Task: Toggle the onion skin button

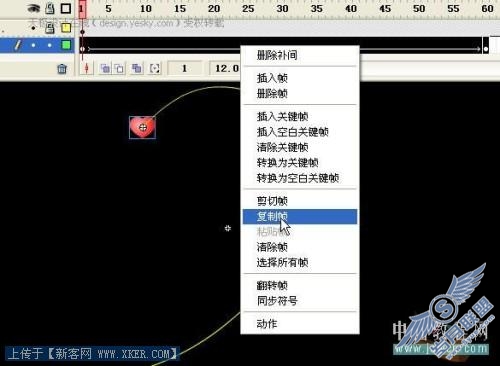Action: 105,68
